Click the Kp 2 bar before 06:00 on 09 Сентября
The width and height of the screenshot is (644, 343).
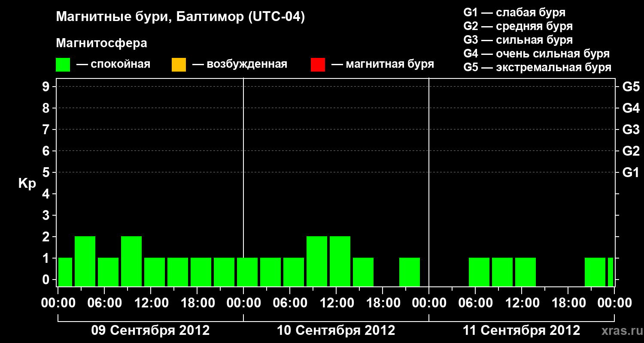[x=85, y=261]
